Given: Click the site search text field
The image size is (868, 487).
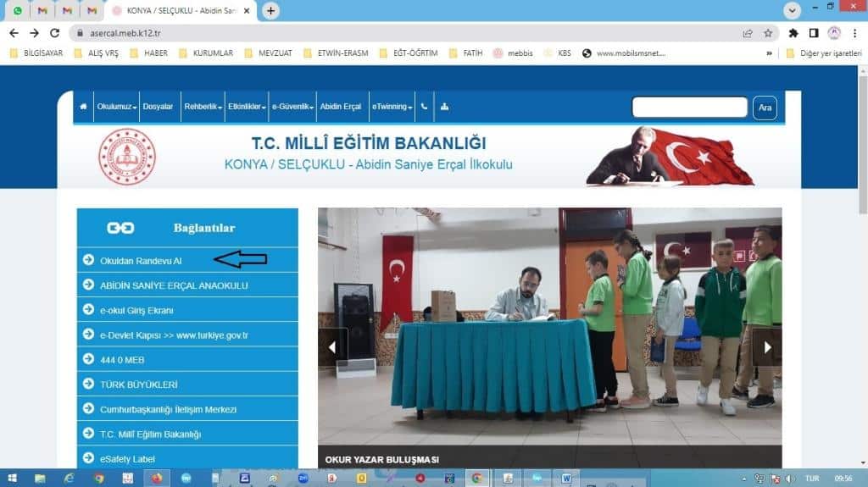Looking at the screenshot, I should 689,108.
